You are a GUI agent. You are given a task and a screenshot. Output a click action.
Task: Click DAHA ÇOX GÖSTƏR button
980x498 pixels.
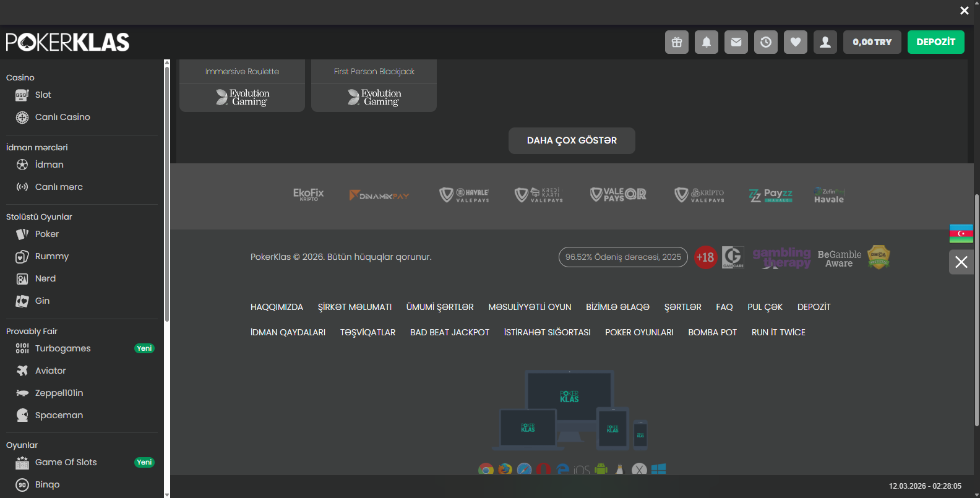[x=571, y=140]
